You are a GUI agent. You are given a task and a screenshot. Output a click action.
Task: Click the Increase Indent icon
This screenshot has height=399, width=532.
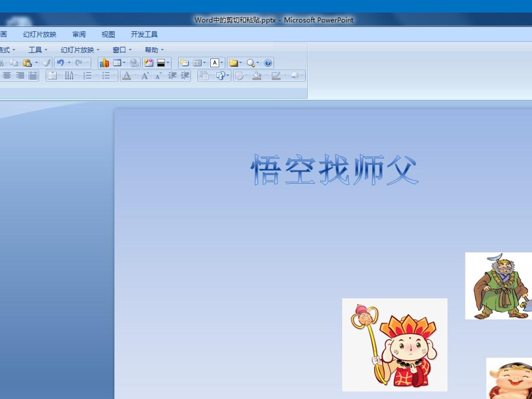click(x=185, y=76)
